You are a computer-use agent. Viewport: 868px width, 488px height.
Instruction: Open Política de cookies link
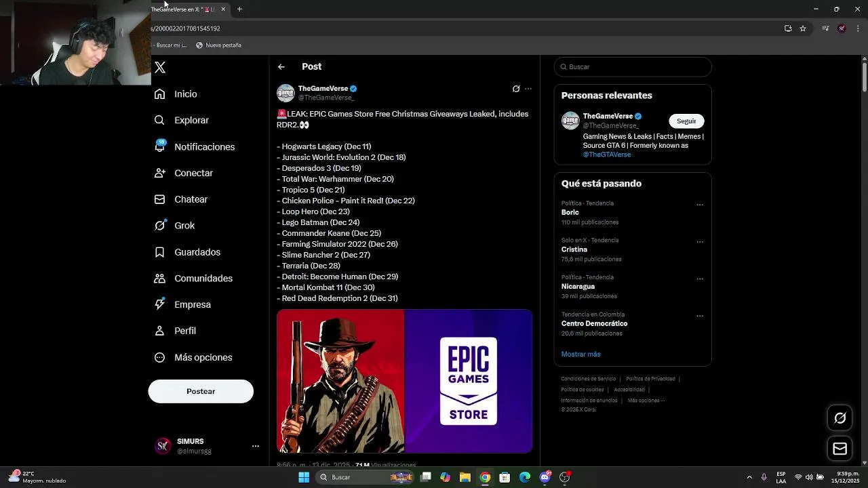583,390
